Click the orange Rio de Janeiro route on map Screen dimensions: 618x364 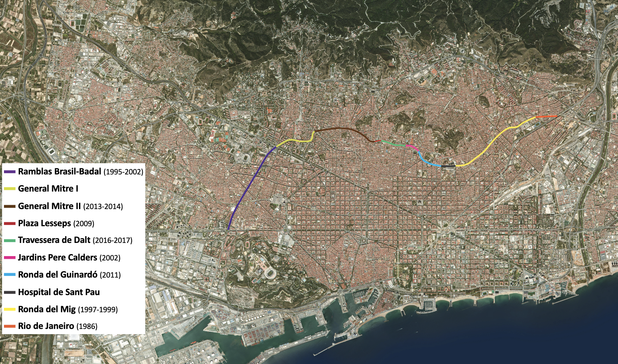click(546, 116)
